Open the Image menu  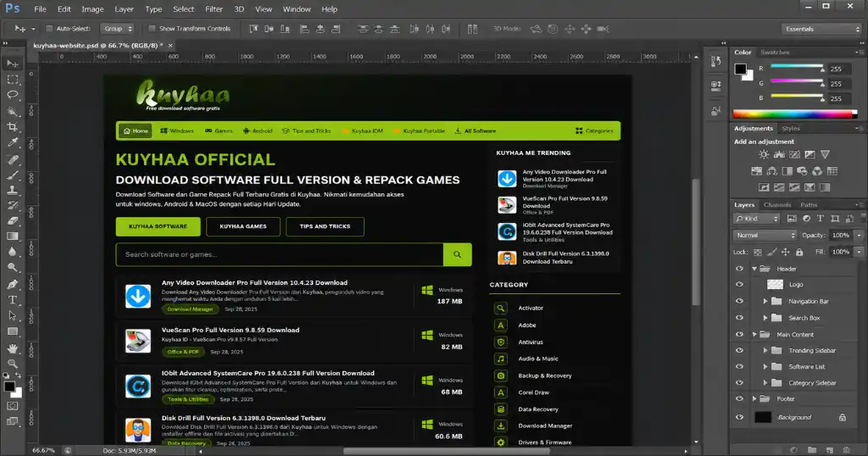click(x=92, y=9)
